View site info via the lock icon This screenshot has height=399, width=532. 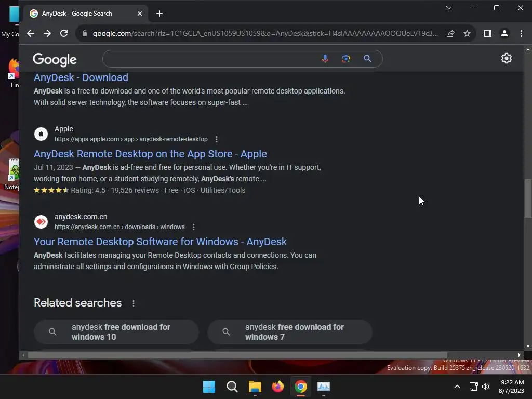click(85, 33)
